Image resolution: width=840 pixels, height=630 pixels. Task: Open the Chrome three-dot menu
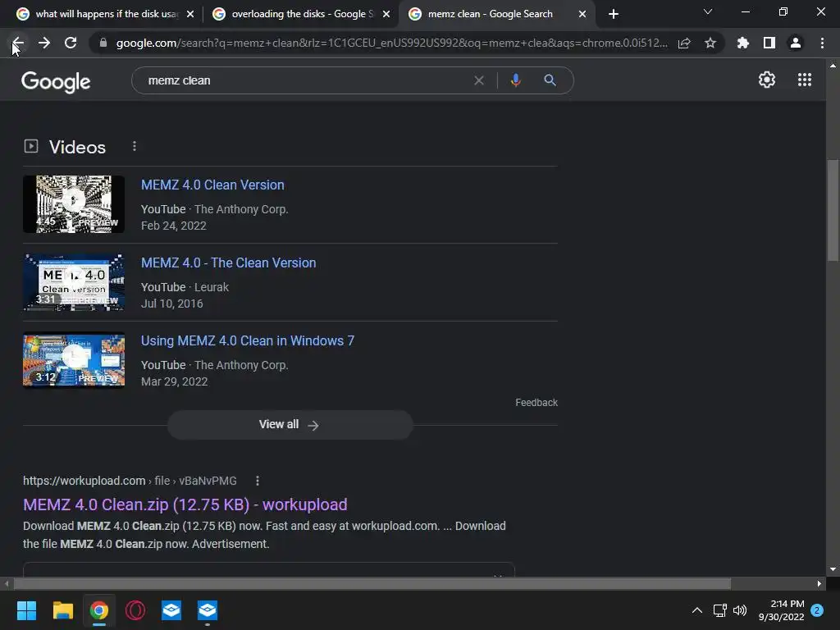(822, 43)
